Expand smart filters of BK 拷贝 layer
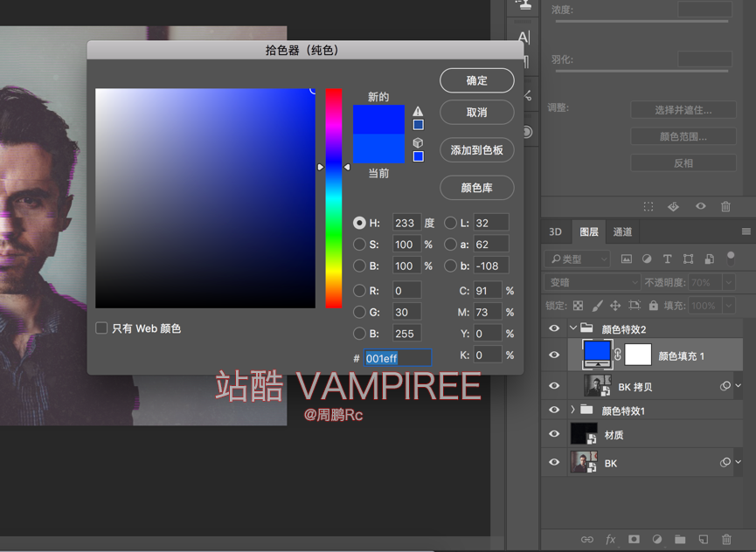The height and width of the screenshot is (552, 756). (738, 385)
